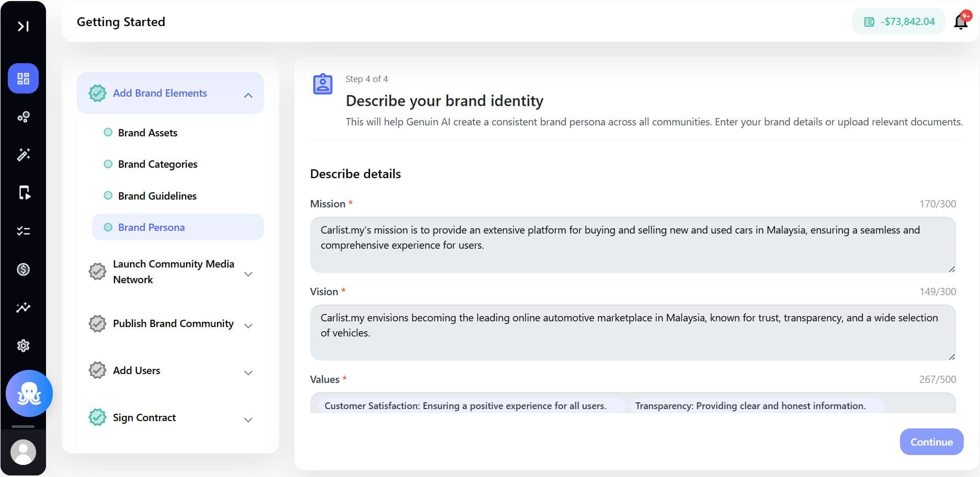Go to Brand Guidelines step

tap(157, 196)
